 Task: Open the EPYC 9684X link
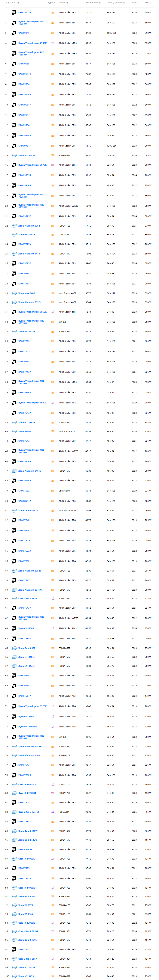pos(25,74)
